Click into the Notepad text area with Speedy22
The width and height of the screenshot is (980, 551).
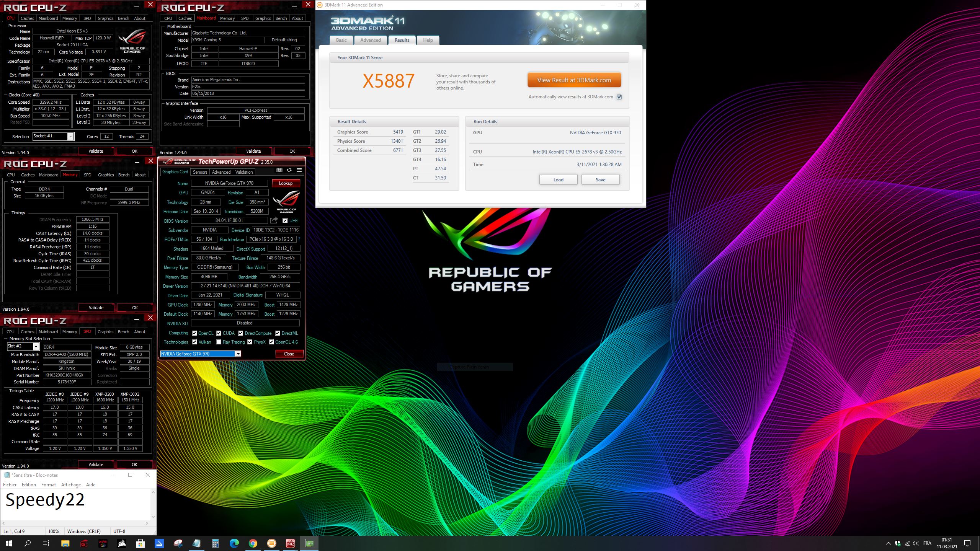[x=76, y=504]
